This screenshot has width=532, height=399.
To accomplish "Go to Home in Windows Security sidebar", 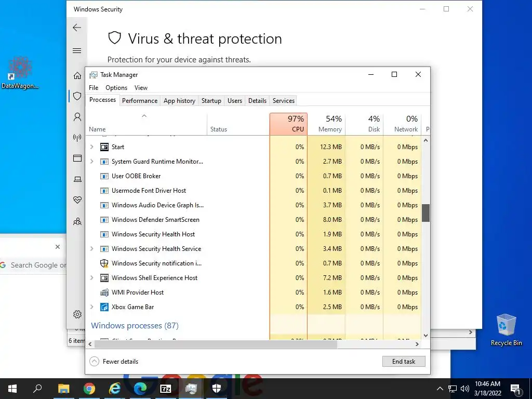I will (x=77, y=75).
